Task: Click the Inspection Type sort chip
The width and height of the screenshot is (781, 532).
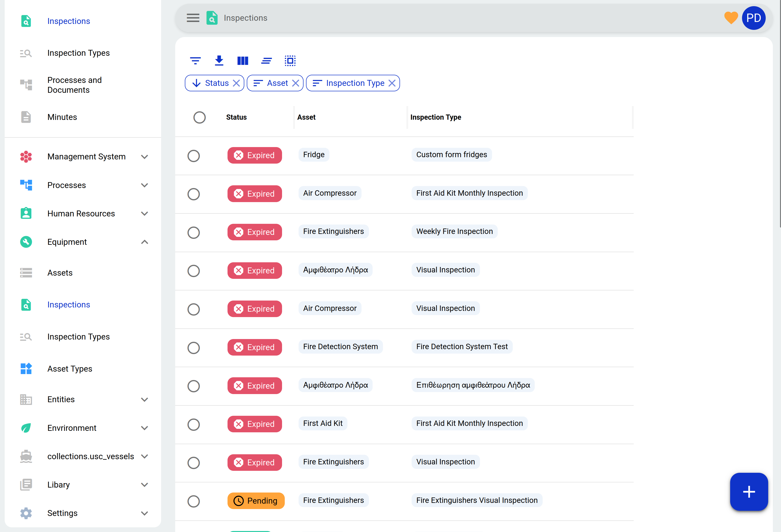Action: click(x=355, y=83)
